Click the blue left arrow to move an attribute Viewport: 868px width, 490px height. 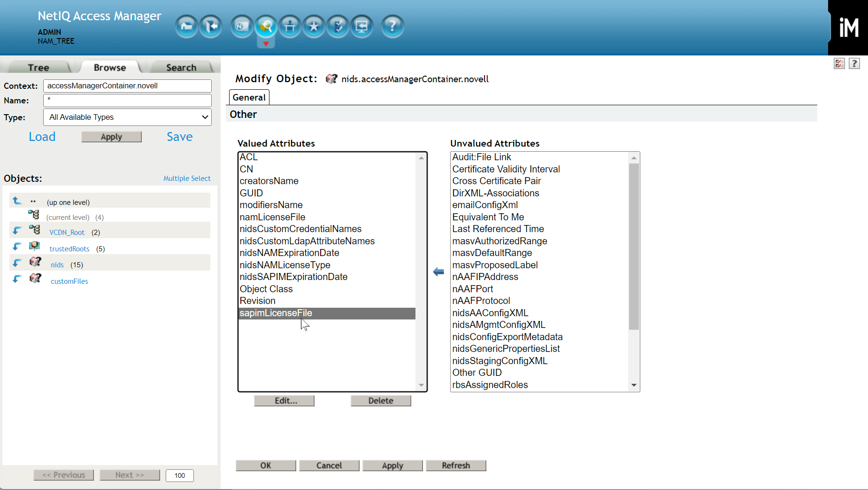coord(438,272)
